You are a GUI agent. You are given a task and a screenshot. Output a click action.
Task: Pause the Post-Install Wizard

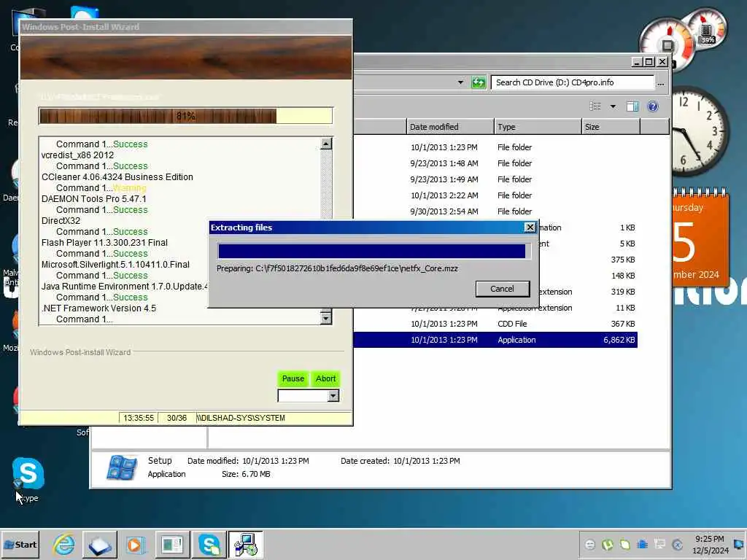(x=293, y=378)
